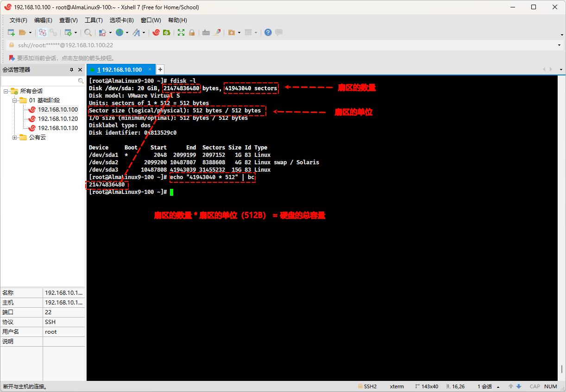This screenshot has height=392, width=566.
Task: Collapse the 所有会话 tree node
Action: tap(6, 91)
